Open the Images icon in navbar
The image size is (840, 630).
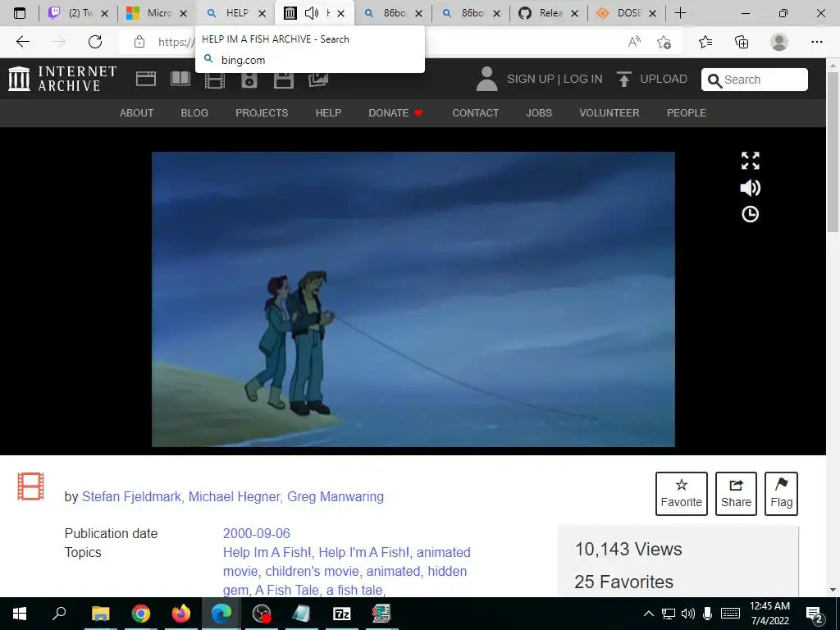tap(318, 80)
